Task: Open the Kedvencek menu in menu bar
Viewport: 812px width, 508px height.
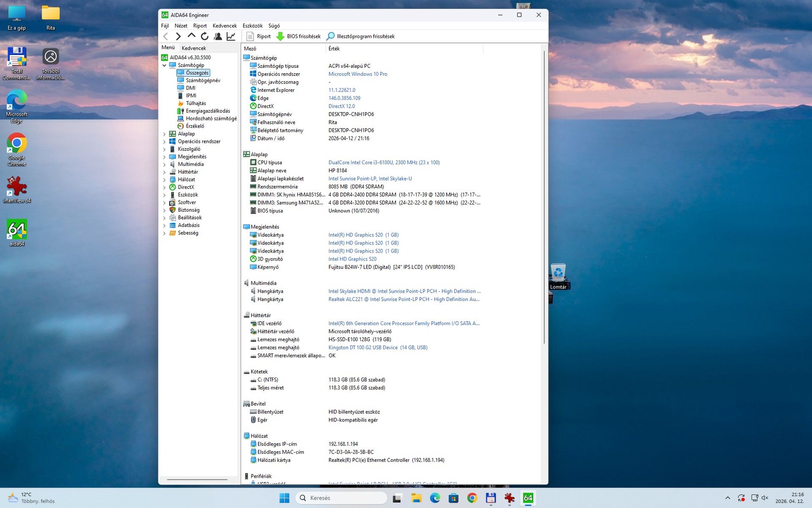Action: click(x=225, y=26)
